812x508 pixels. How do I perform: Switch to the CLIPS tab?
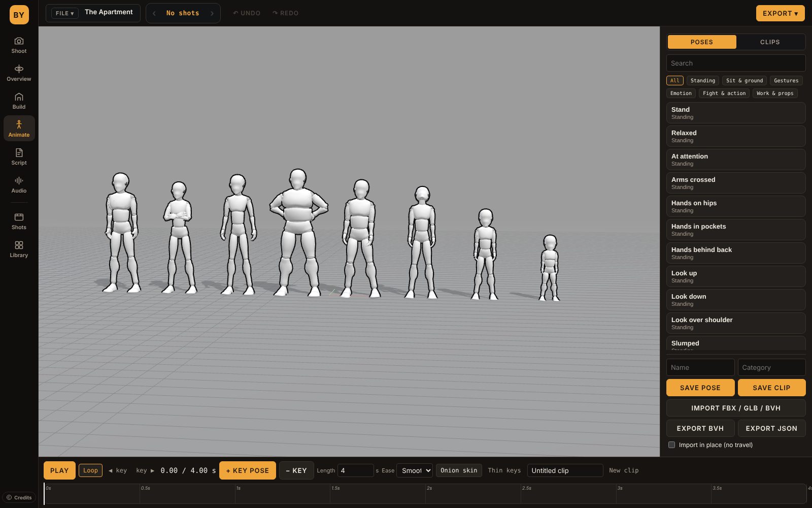pos(770,42)
